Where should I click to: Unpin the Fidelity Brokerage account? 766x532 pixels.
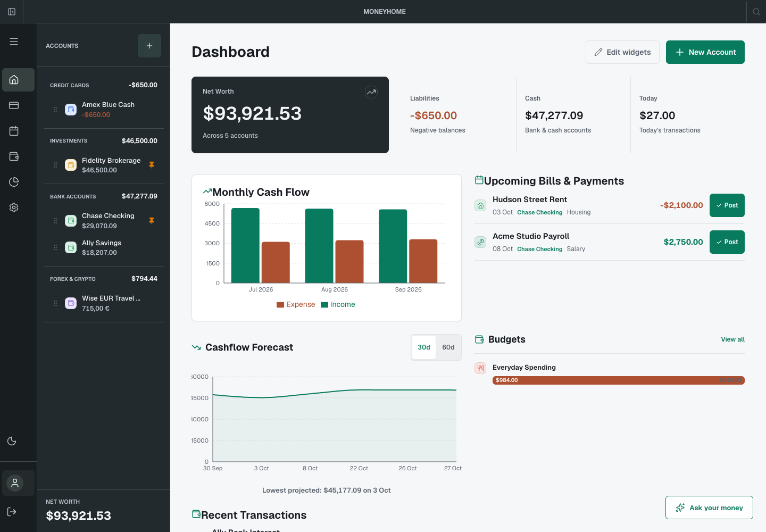tap(152, 165)
